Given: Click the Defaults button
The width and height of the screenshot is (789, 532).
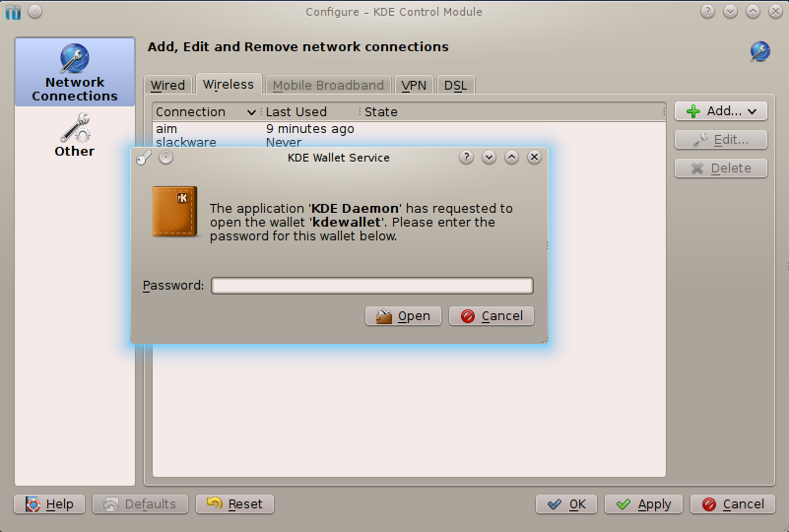Looking at the screenshot, I should click(141, 503).
